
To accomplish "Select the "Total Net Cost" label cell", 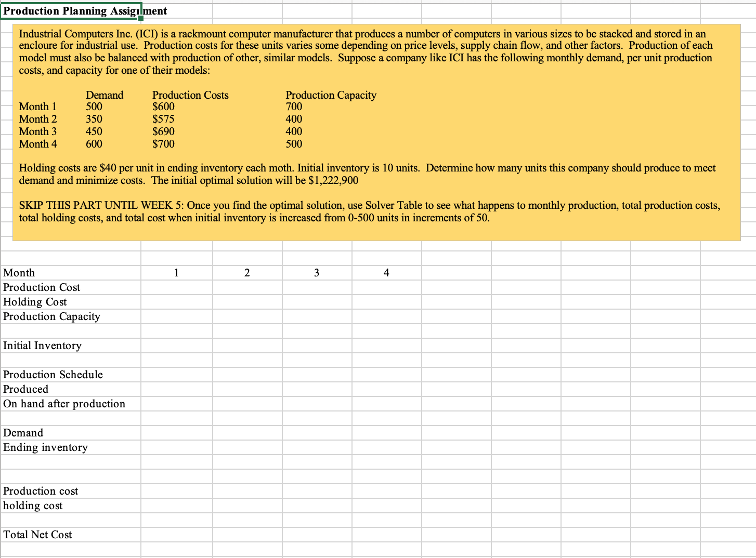I will [x=71, y=535].
